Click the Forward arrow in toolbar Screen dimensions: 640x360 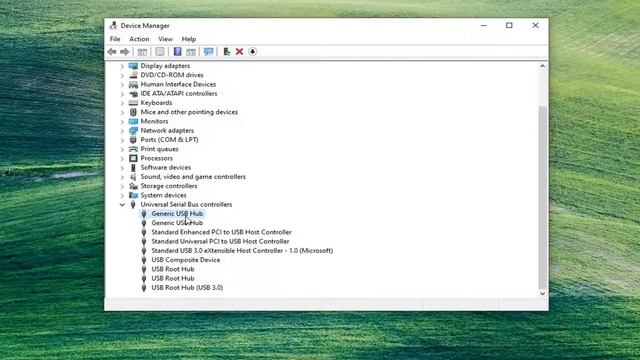pos(125,52)
